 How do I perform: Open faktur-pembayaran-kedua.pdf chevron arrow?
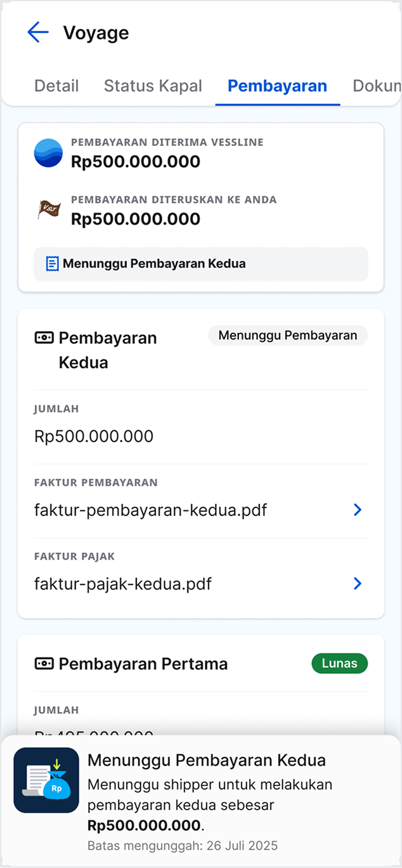tap(358, 510)
